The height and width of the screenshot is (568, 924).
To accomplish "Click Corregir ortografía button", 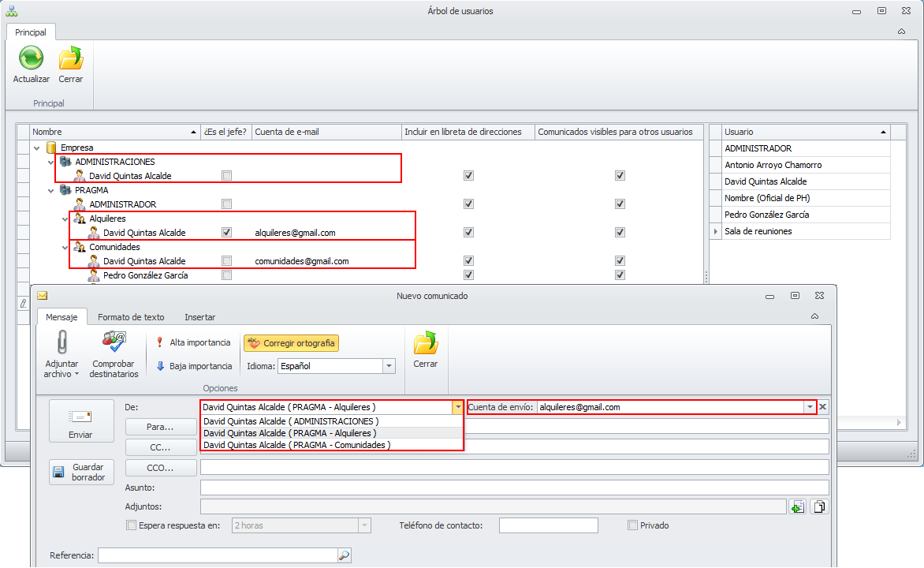I will (291, 342).
